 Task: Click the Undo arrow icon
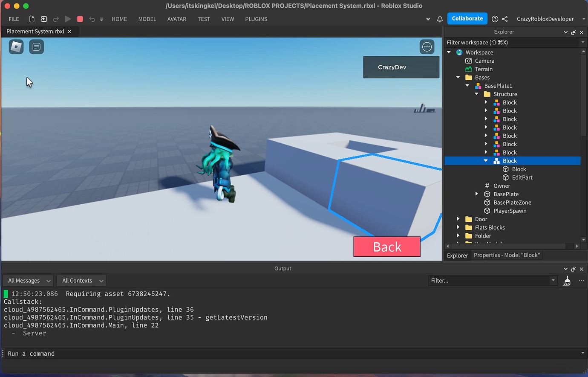[92, 19]
